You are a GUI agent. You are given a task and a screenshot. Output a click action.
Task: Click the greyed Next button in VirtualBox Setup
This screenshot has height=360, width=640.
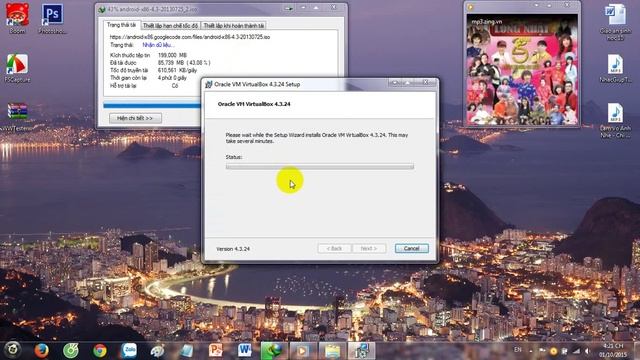pyautogui.click(x=369, y=248)
